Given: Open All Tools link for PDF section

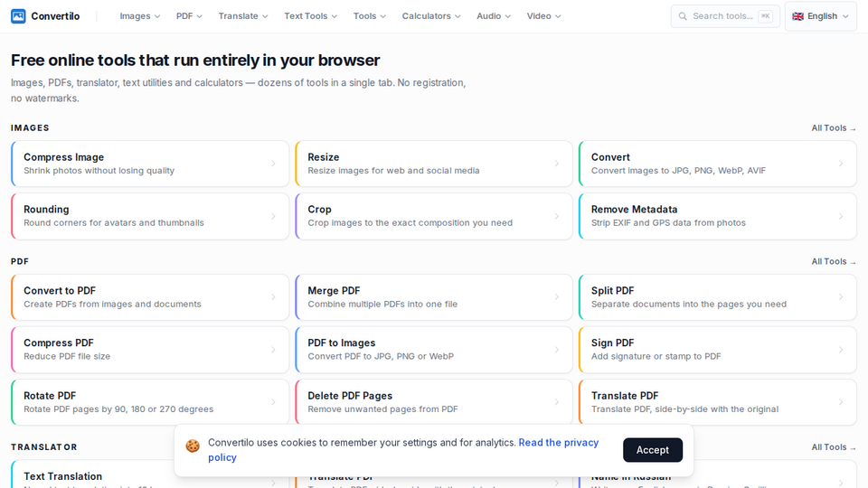Looking at the screenshot, I should (834, 261).
